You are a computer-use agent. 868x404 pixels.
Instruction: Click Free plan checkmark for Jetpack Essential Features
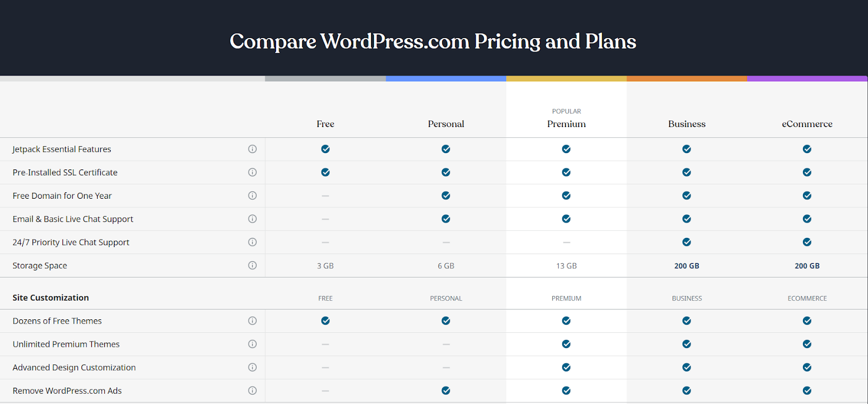click(x=325, y=149)
